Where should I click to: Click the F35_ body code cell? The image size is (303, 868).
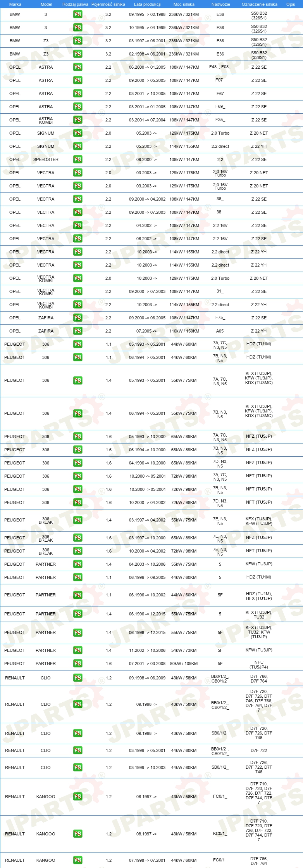tap(220, 120)
